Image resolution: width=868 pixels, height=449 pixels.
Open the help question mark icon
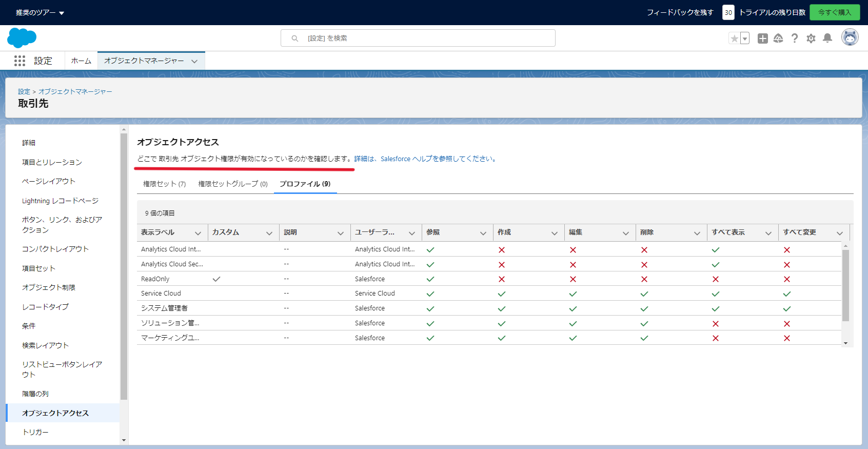(795, 38)
